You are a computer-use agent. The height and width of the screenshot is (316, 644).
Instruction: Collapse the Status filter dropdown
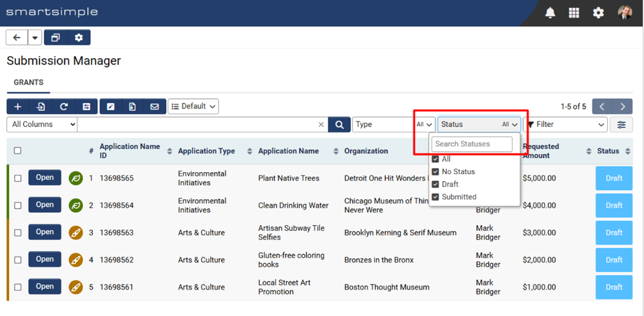tap(480, 124)
